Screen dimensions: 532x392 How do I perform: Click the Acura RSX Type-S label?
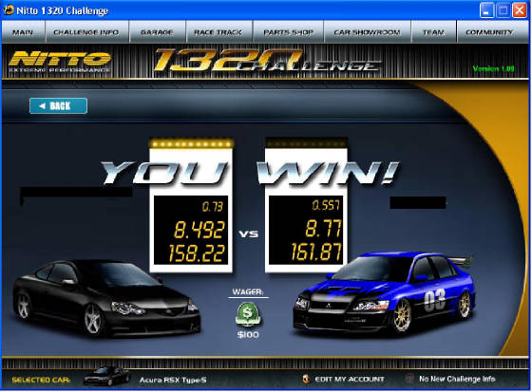173,380
